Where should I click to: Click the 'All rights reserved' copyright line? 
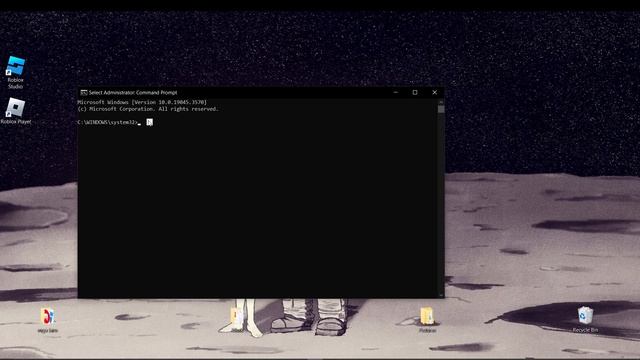pyautogui.click(x=148, y=109)
